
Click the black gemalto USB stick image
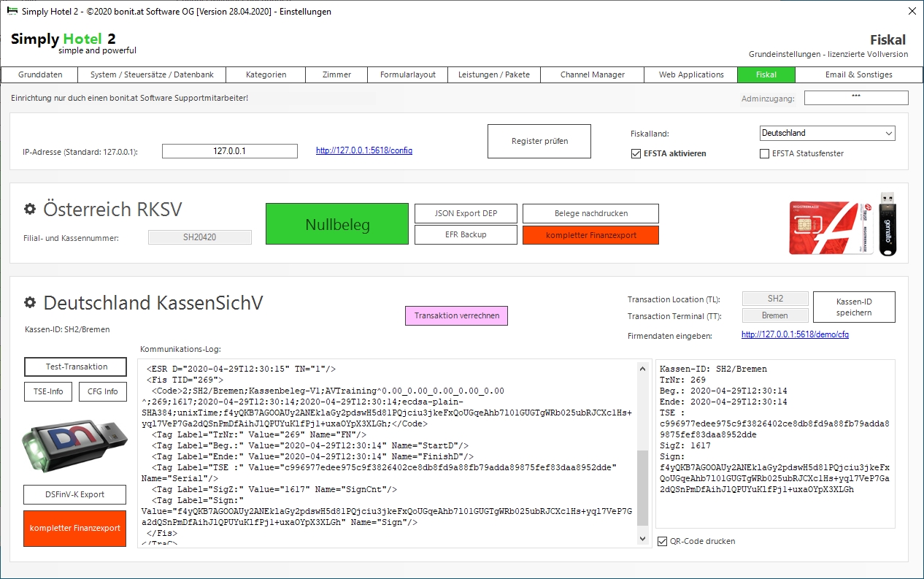[888, 223]
